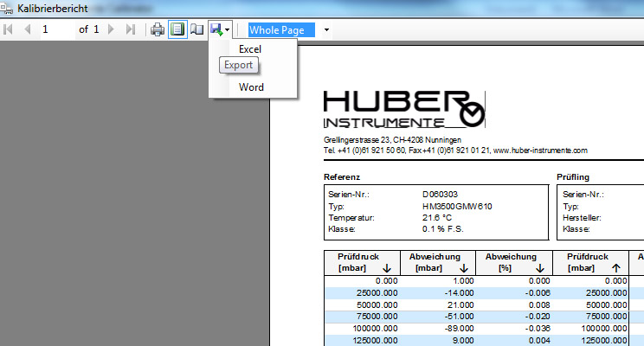Click the HUBER Instrumente logo

[x=404, y=109]
